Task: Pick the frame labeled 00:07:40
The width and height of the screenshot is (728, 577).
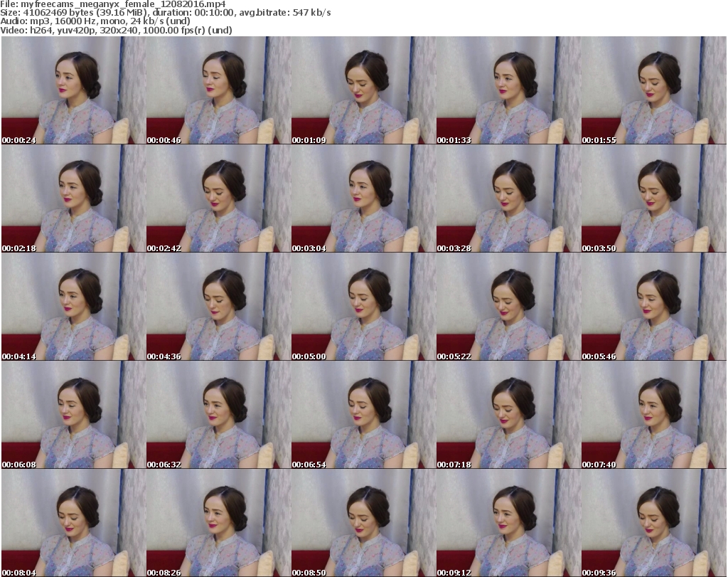Action: coord(654,415)
